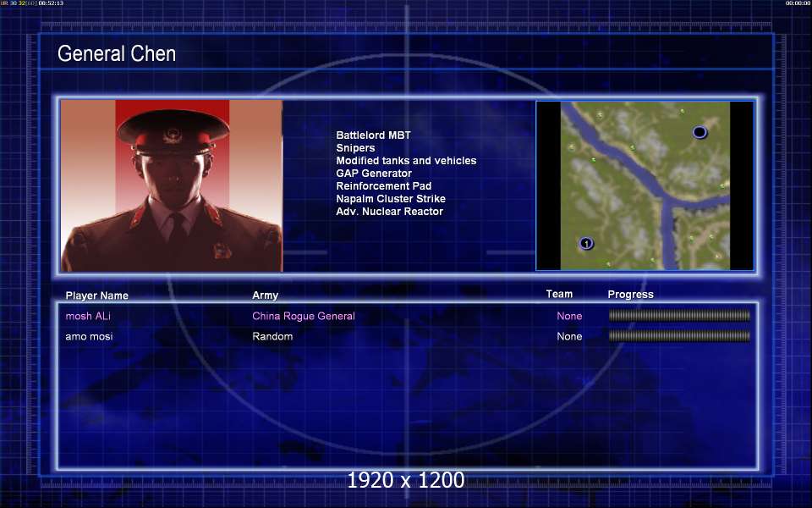Select the Reinforcement Pad line
The width and height of the screenshot is (812, 508).
coord(384,185)
